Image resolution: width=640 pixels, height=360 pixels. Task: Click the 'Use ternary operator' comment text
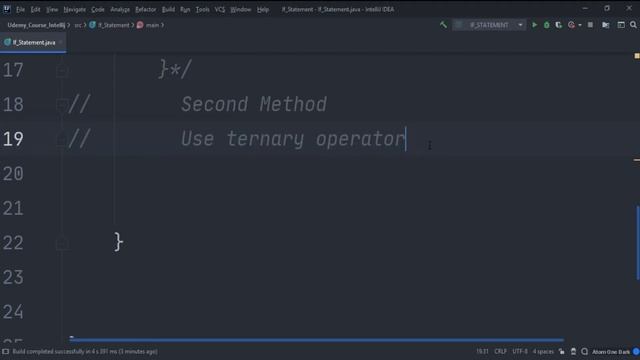point(293,139)
